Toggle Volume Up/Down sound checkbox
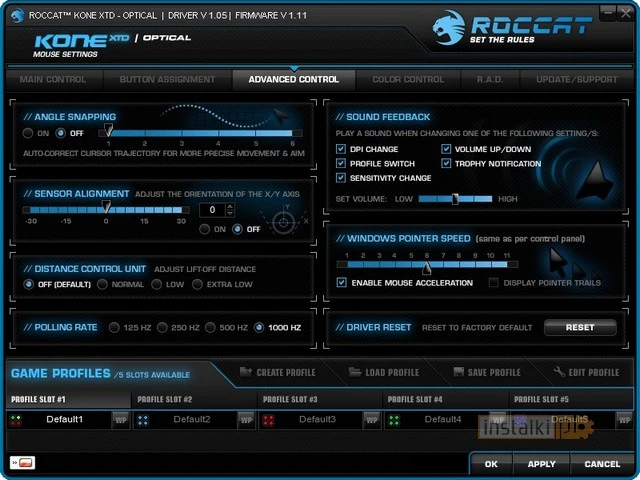This screenshot has height=480, width=640. pyautogui.click(x=446, y=149)
